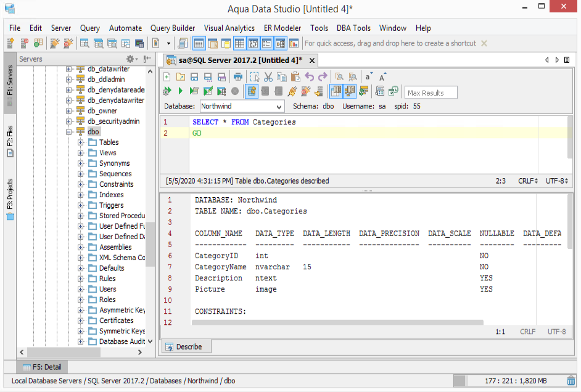Click the Paste clipboard icon
The height and width of the screenshot is (392, 581).
[x=295, y=77]
